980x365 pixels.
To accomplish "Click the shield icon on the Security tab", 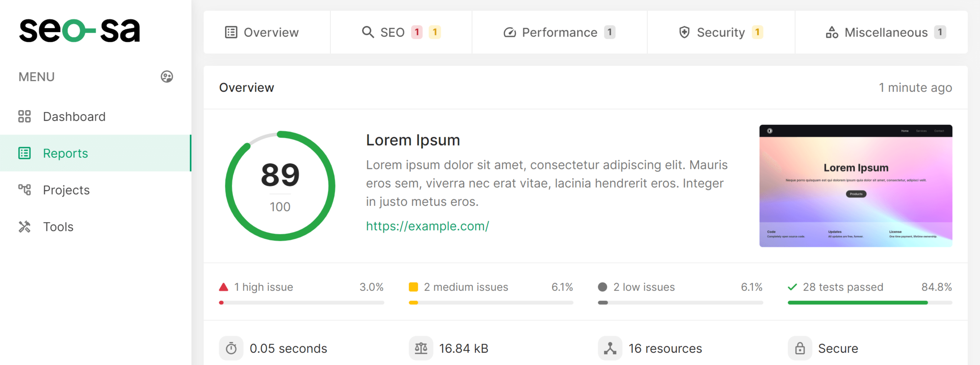I will coord(684,32).
